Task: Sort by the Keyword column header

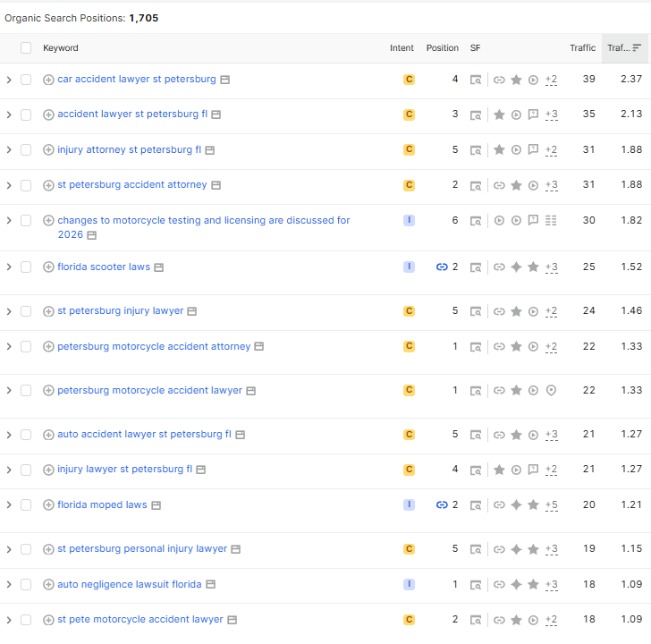Action: 61,48
